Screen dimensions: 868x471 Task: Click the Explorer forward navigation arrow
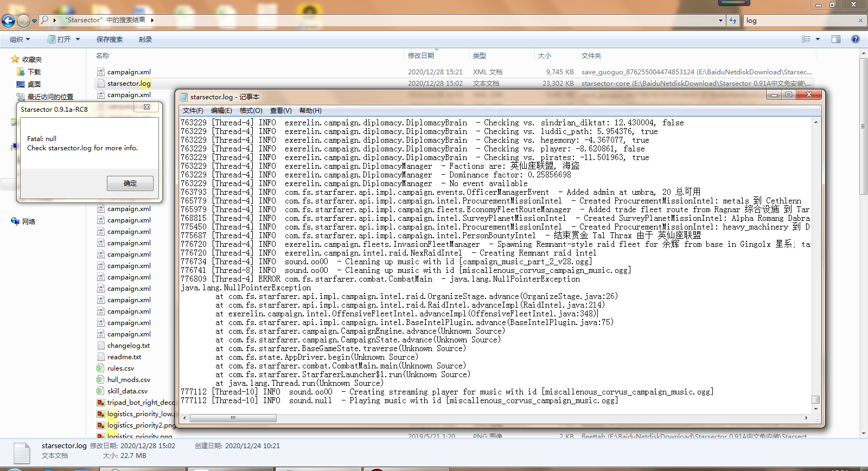(x=23, y=21)
